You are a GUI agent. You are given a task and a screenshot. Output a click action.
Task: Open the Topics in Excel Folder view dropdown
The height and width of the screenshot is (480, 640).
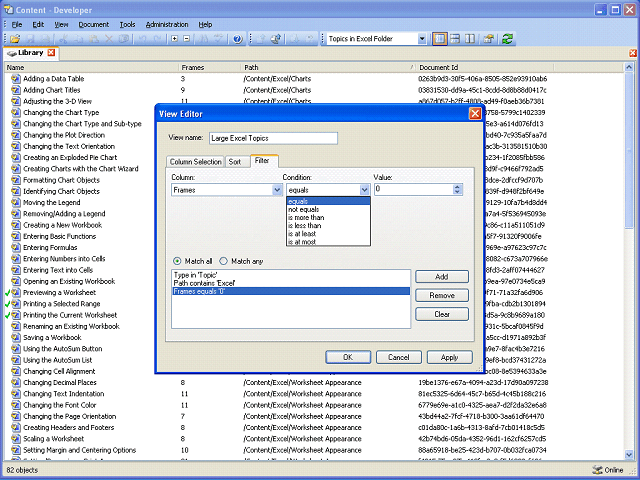(x=422, y=39)
